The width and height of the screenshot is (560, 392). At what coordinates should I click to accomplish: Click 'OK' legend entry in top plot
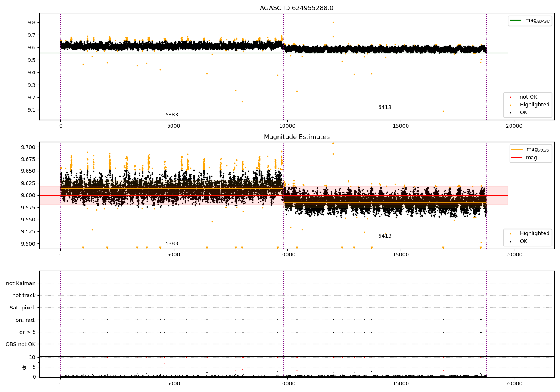[523, 113]
